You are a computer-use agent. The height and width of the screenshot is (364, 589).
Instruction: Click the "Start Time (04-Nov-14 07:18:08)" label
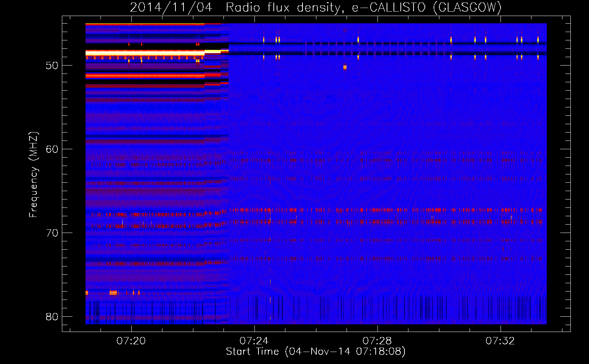316,352
